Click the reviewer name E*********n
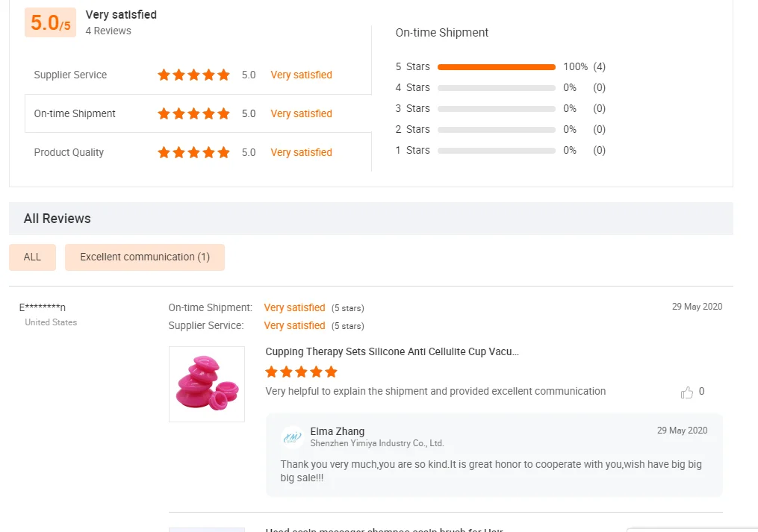The width and height of the screenshot is (758, 532). [43, 307]
